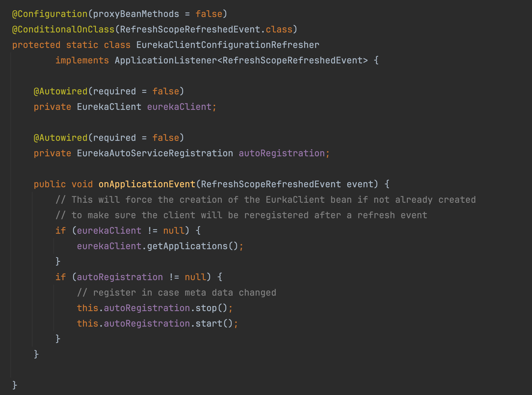This screenshot has height=395, width=532.
Task: Click the autoRegistration field declaration name
Action: pyautogui.click(x=281, y=153)
